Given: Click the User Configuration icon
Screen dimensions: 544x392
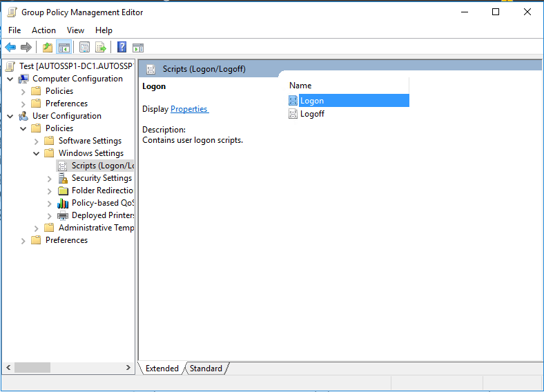Looking at the screenshot, I should coord(23,116).
